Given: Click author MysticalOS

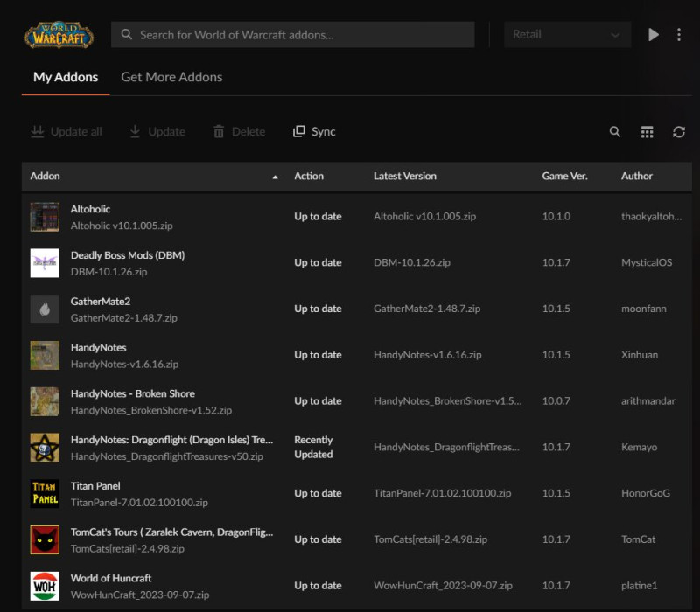Looking at the screenshot, I should (647, 262).
